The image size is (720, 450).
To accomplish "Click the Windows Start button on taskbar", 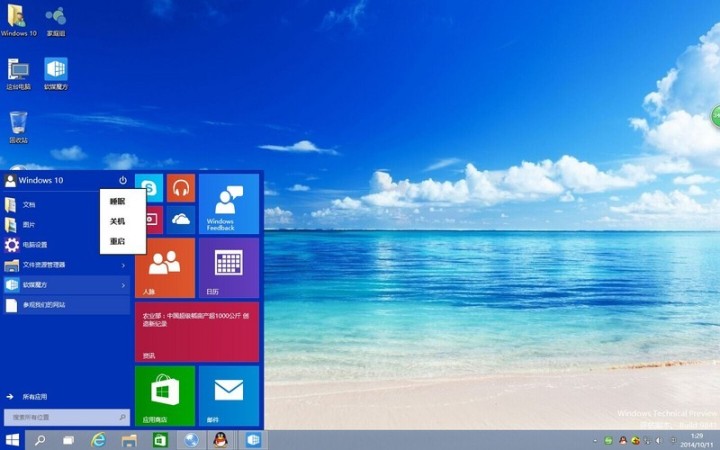I will click(x=12, y=440).
